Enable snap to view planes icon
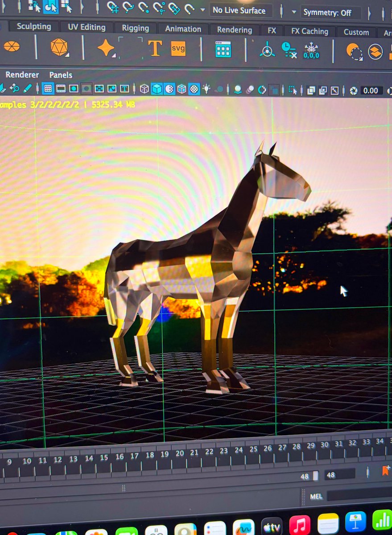The width and height of the screenshot is (392, 535). coord(174,8)
